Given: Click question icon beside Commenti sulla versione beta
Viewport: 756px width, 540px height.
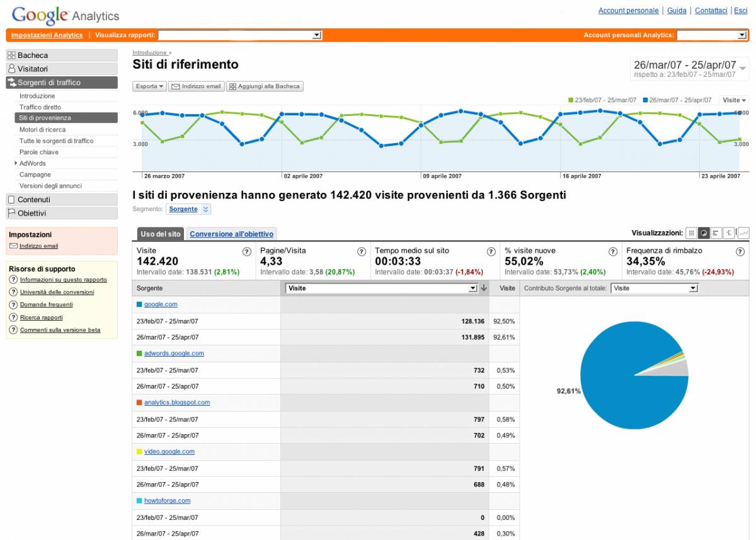Looking at the screenshot, I should 13,330.
